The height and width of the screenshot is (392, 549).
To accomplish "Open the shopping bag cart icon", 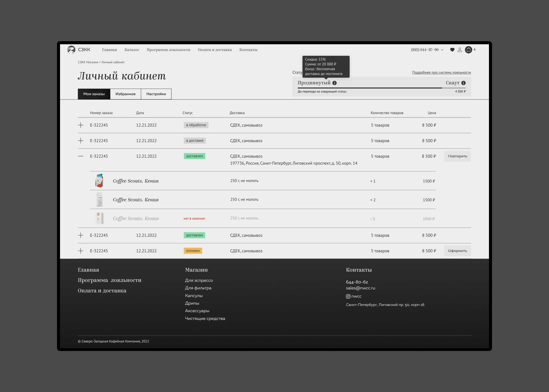I will (468, 50).
